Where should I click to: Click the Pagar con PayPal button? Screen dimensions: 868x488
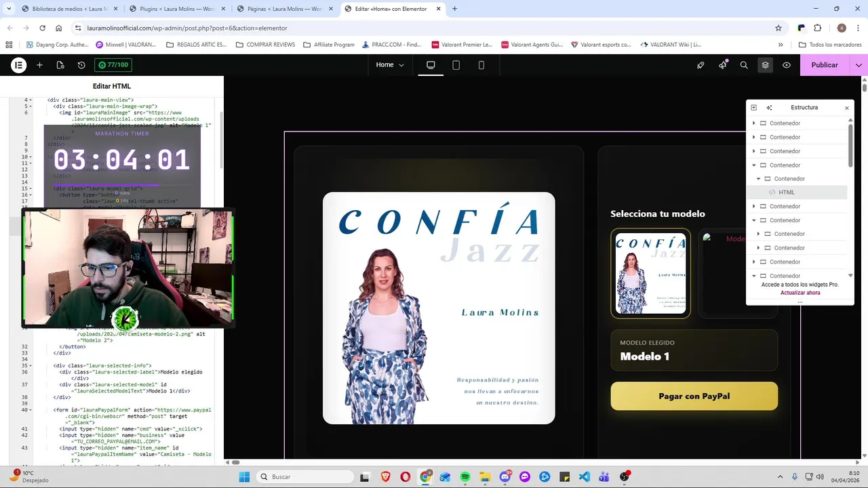click(694, 396)
